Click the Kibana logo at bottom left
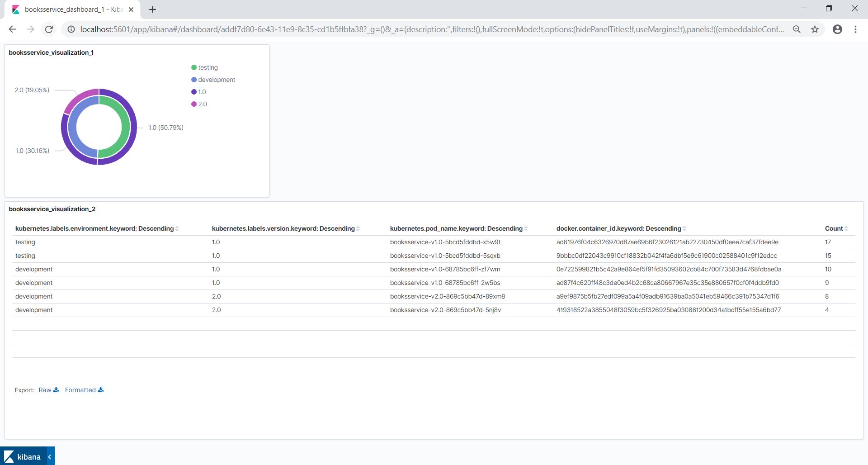Screen dimensions: 868x465 click(23, 456)
